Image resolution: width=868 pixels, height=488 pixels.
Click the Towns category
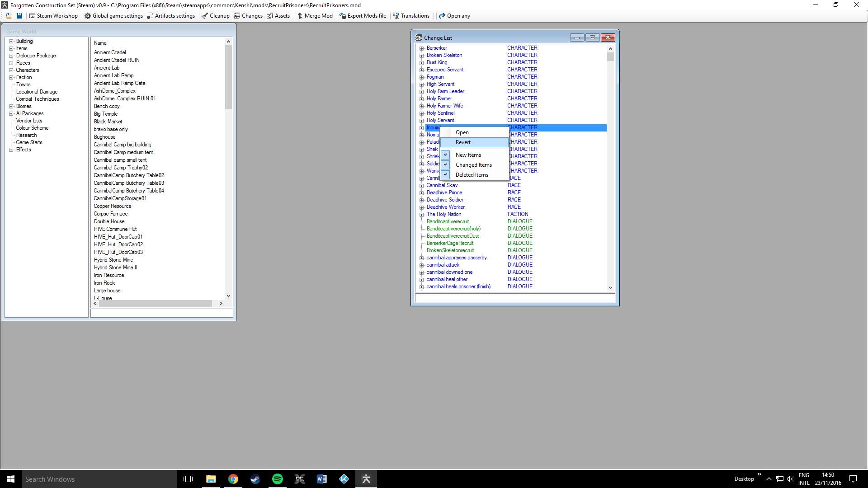click(x=24, y=84)
